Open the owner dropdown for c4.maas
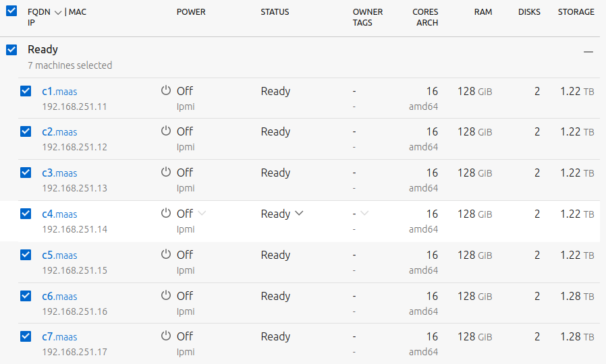606x364 pixels. point(364,214)
